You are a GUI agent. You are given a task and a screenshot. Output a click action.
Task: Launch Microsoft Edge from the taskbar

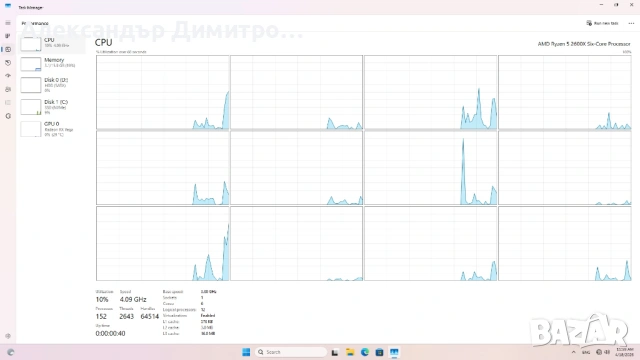[x=364, y=352]
